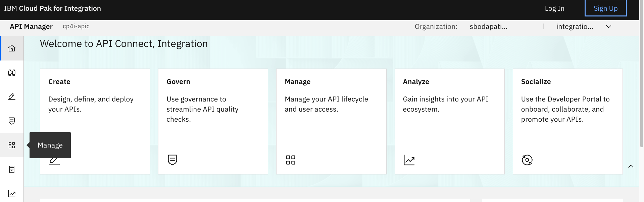Click the shield icon on Govern card
Screen dimensions: 644x202
(x=172, y=160)
